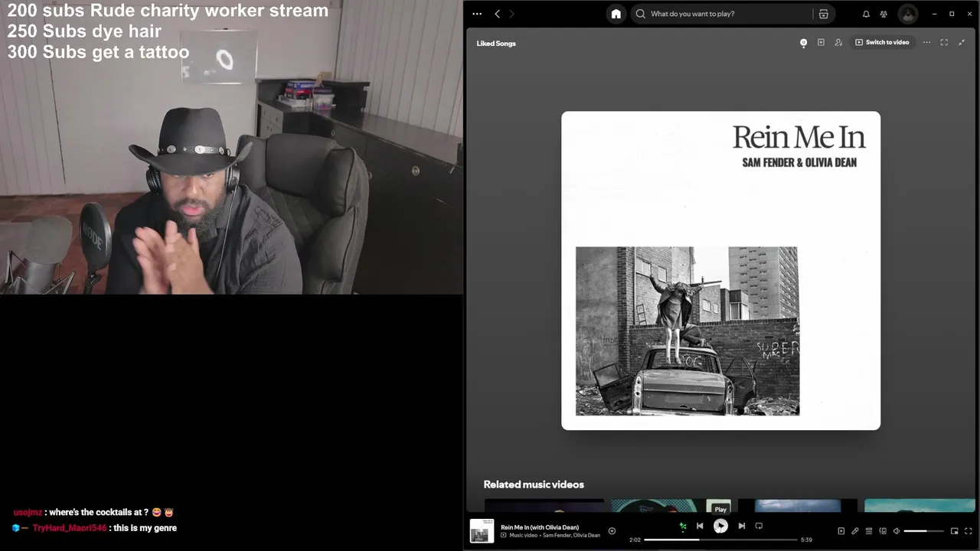Image resolution: width=980 pixels, height=551 pixels.
Task: Click the white disc icon in Now Playing header
Action: pyautogui.click(x=803, y=43)
